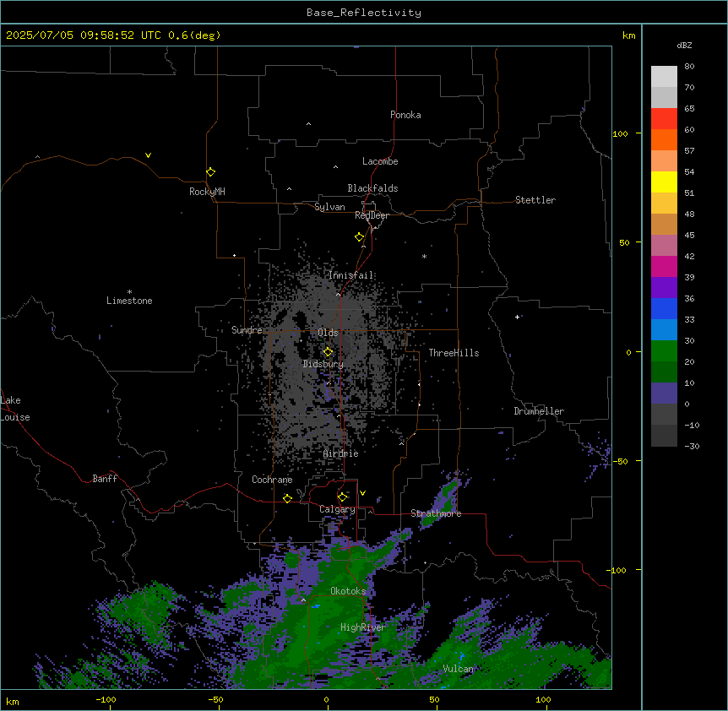Select the light gray swatch below 80 dBZ
The height and width of the screenshot is (711, 728).
(x=664, y=77)
